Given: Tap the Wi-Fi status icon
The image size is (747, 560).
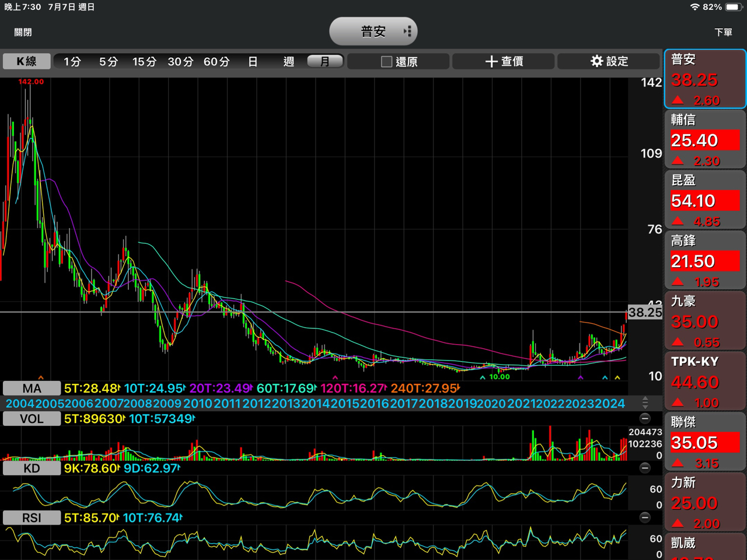Looking at the screenshot, I should click(694, 7).
